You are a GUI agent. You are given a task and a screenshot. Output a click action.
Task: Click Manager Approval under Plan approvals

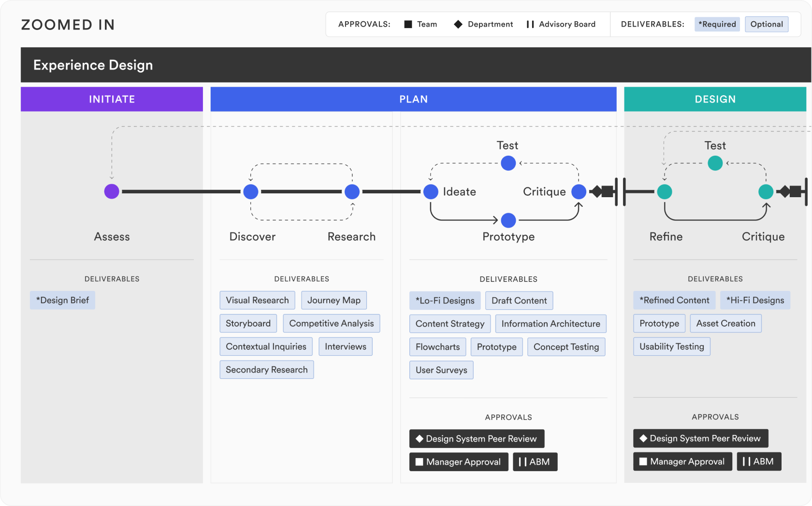point(458,462)
